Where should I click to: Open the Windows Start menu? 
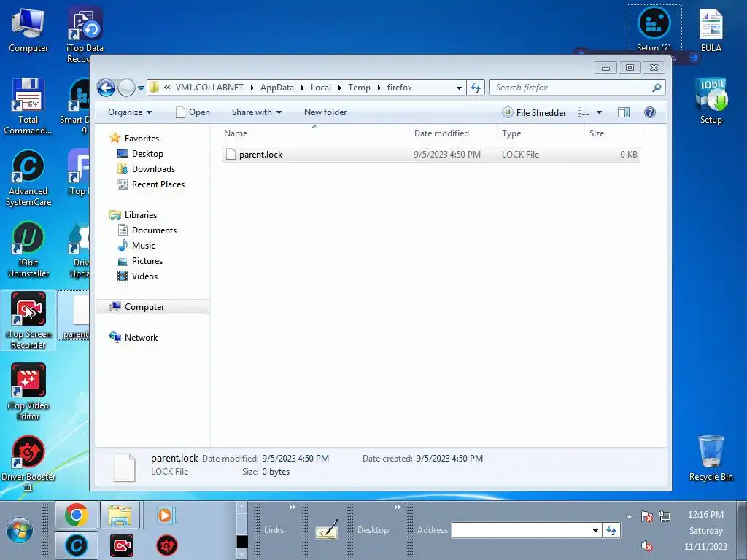tap(20, 531)
